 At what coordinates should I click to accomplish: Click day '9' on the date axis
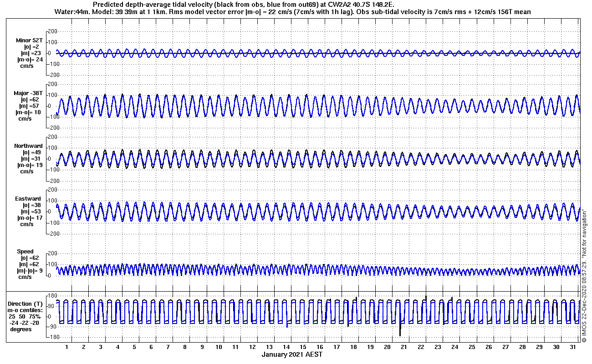pos(202,347)
